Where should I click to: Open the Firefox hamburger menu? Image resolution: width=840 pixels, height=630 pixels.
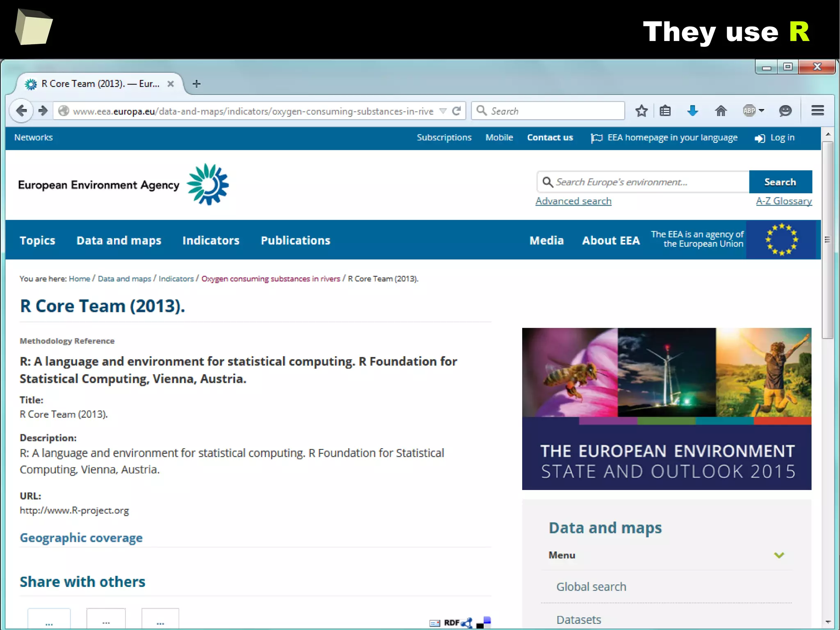pos(817,110)
